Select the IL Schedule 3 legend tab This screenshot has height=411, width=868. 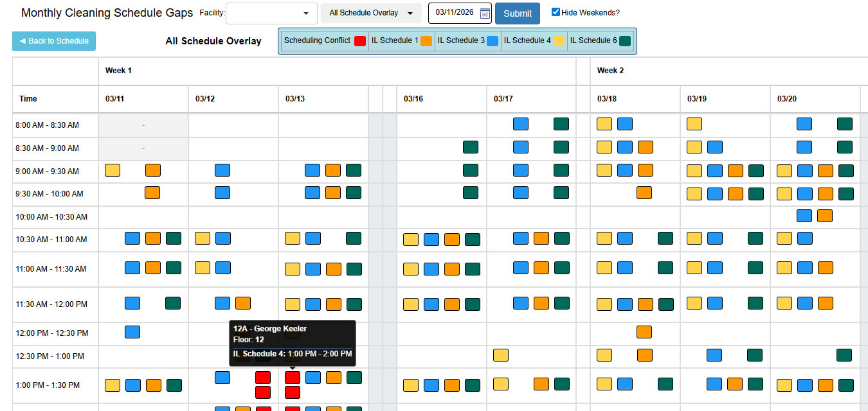(467, 40)
